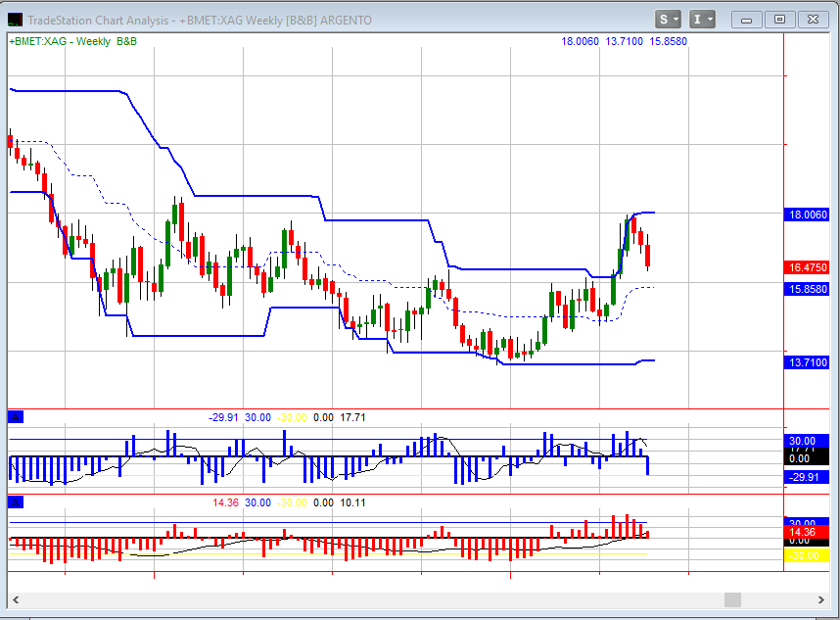Click the -29.91 axis label of the first indicator
Screen dimensions: 840x620
(x=805, y=477)
